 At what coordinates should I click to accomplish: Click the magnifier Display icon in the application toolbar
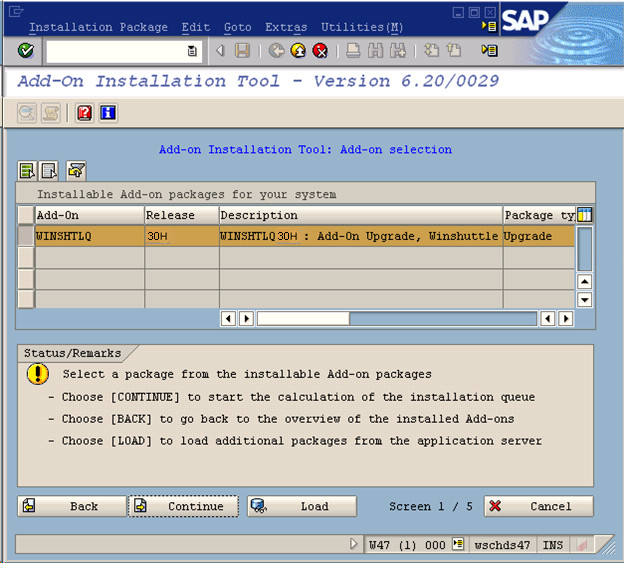pos(27,113)
